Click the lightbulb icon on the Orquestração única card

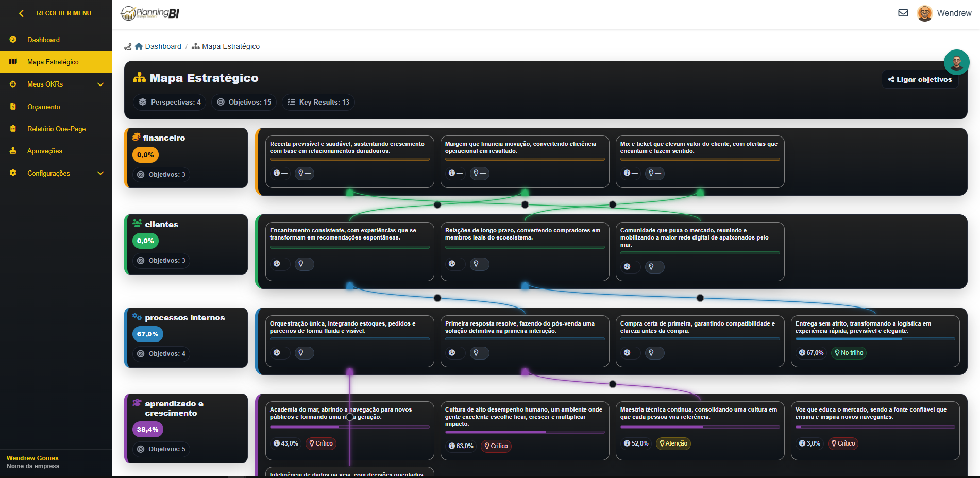[304, 353]
